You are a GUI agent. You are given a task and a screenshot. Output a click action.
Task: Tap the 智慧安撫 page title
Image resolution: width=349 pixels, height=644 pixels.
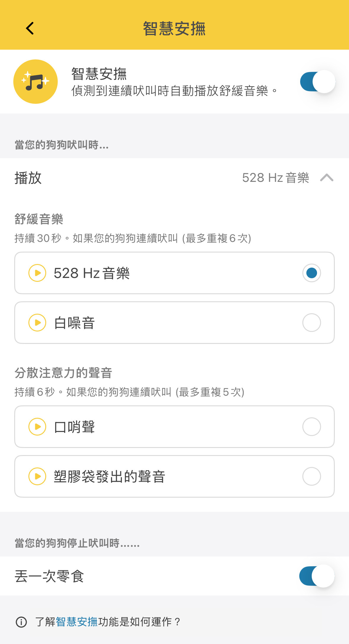click(x=174, y=29)
